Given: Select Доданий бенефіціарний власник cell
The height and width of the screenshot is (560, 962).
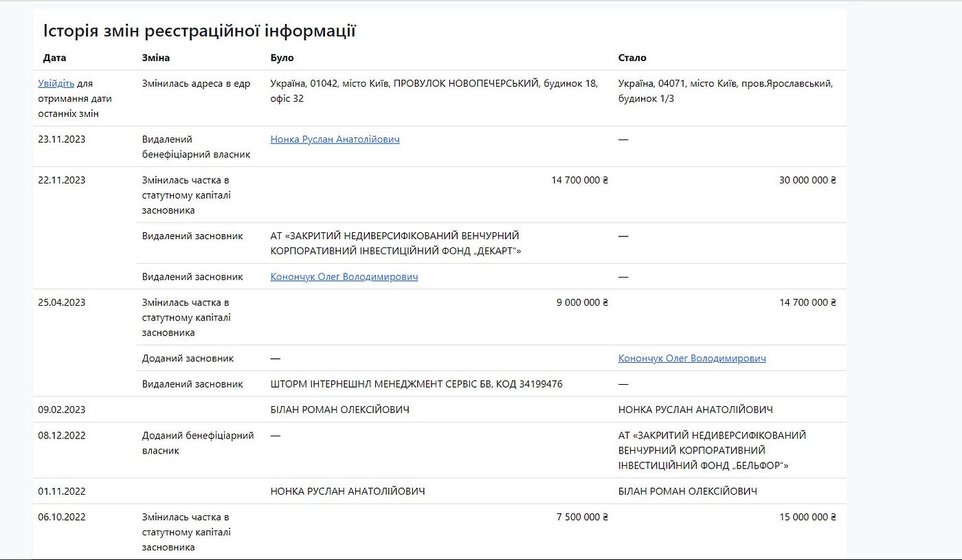Looking at the screenshot, I should pyautogui.click(x=198, y=443).
